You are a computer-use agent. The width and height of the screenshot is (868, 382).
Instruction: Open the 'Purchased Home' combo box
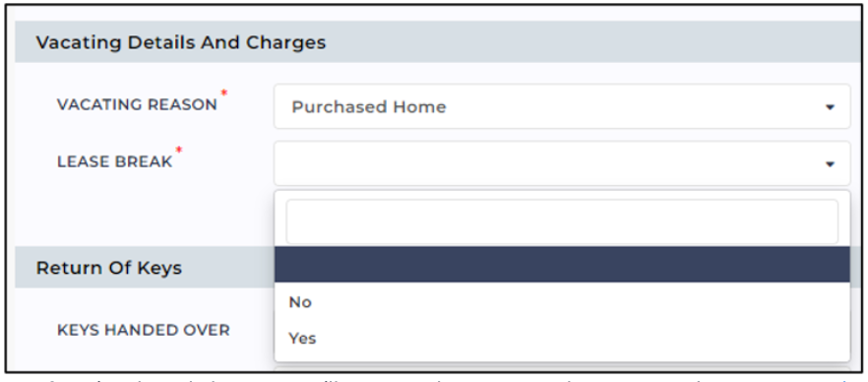point(562,106)
